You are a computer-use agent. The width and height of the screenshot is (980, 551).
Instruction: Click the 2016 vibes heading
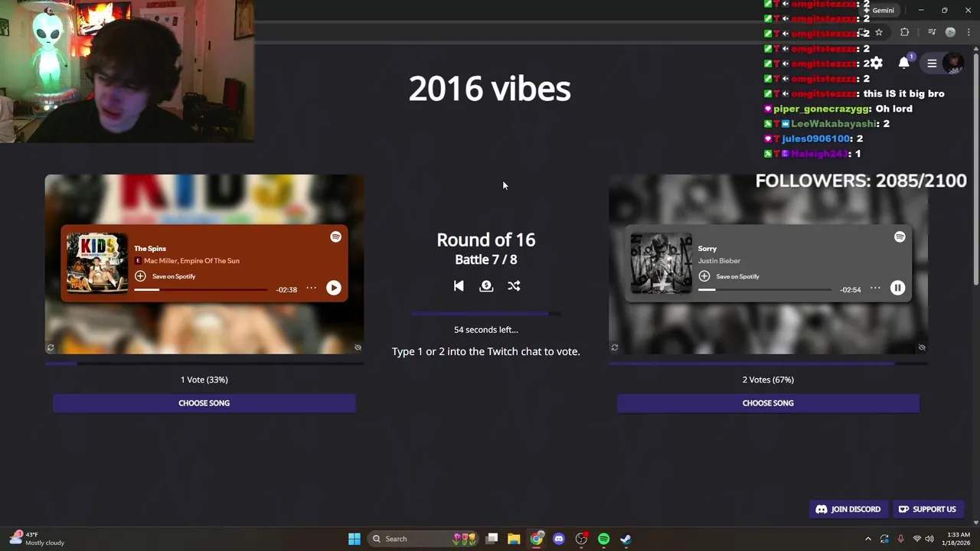pyautogui.click(x=489, y=89)
